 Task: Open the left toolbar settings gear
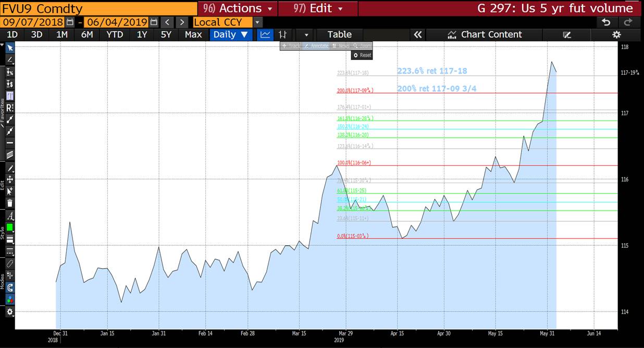(x=10, y=312)
